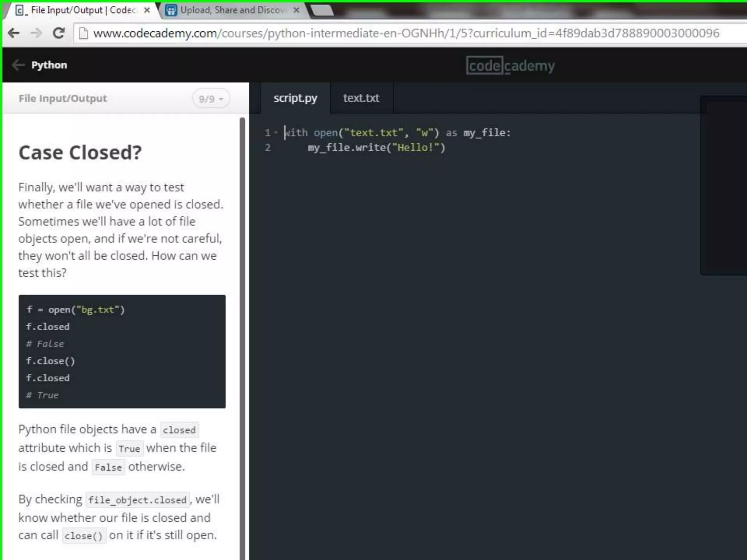Go back to the Python course via arrow
Viewport: 747px width, 560px height.
18,65
